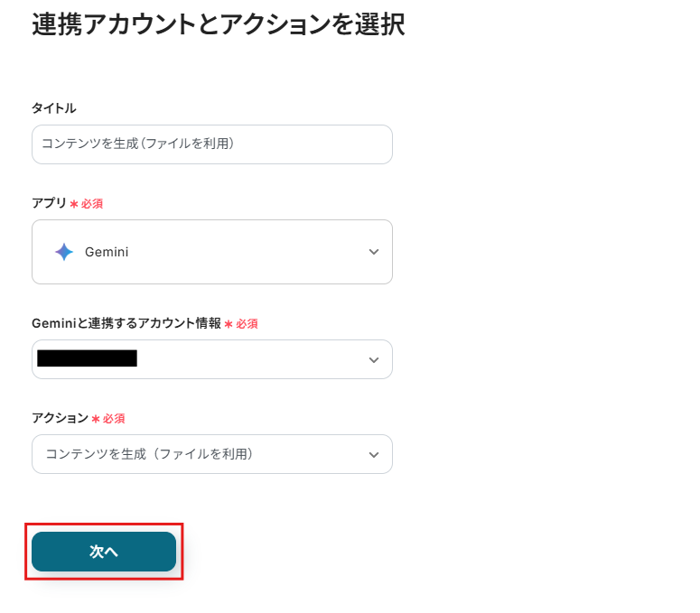
Task: Click the red asterisk beside アプリ
Action: tap(73, 204)
